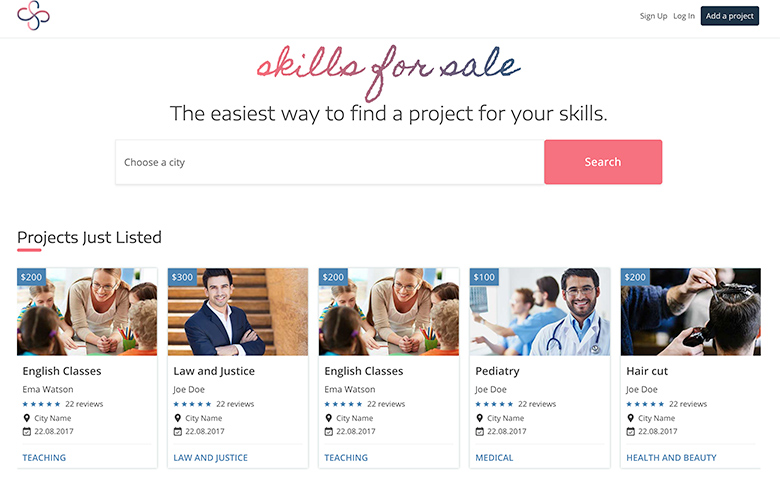The height and width of the screenshot is (480, 780).
Task: Click the star rating on Hair cut card
Action: coord(645,404)
